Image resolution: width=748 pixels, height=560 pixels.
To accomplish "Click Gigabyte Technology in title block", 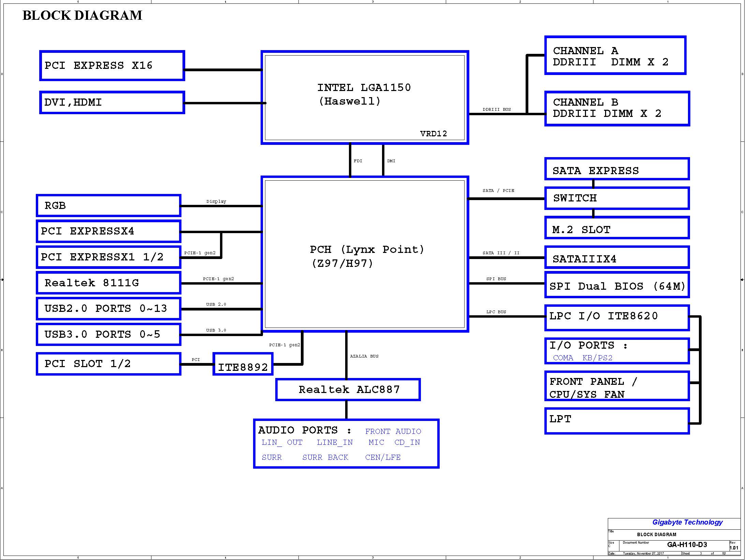I will pos(687,522).
